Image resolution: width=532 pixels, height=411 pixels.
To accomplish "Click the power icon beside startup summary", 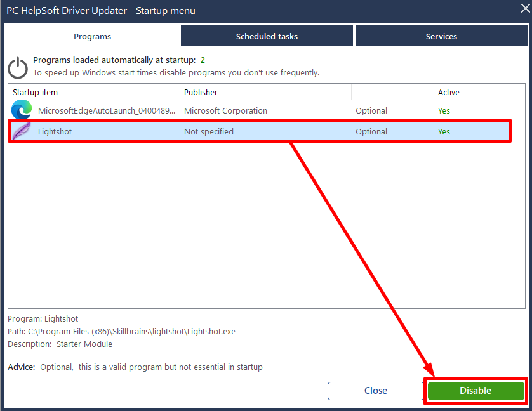I will click(18, 67).
